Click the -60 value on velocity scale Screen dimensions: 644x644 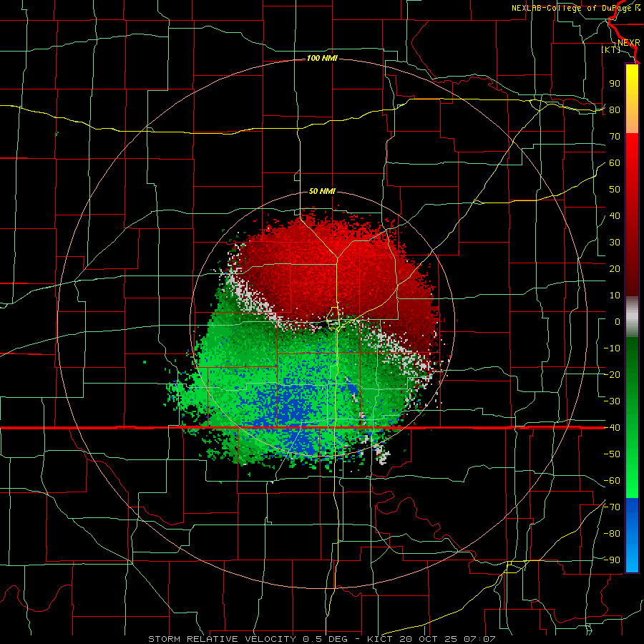coord(612,481)
